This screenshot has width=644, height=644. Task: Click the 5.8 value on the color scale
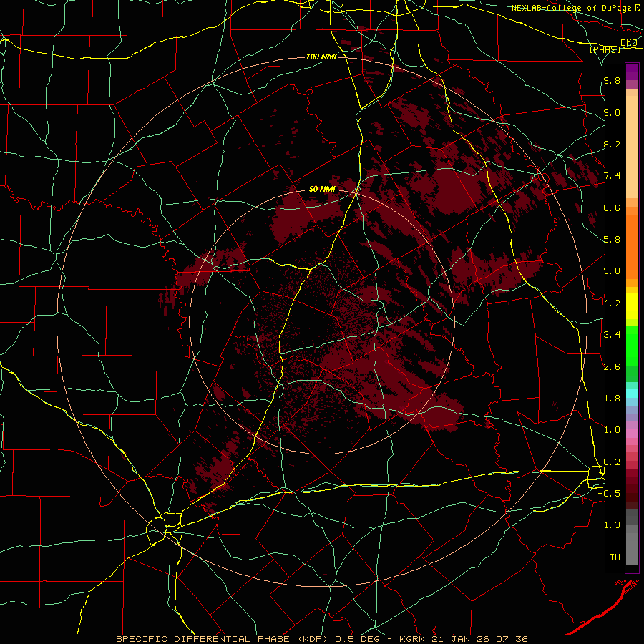coord(612,240)
